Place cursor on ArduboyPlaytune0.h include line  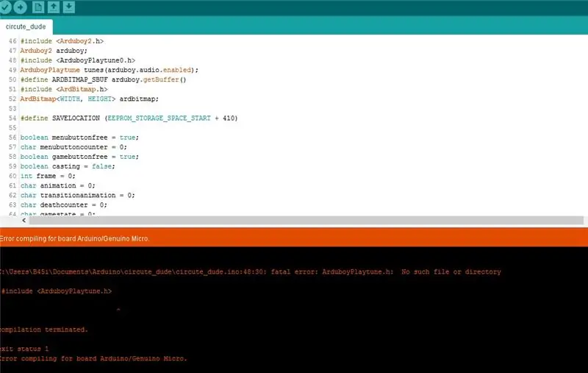(78, 60)
